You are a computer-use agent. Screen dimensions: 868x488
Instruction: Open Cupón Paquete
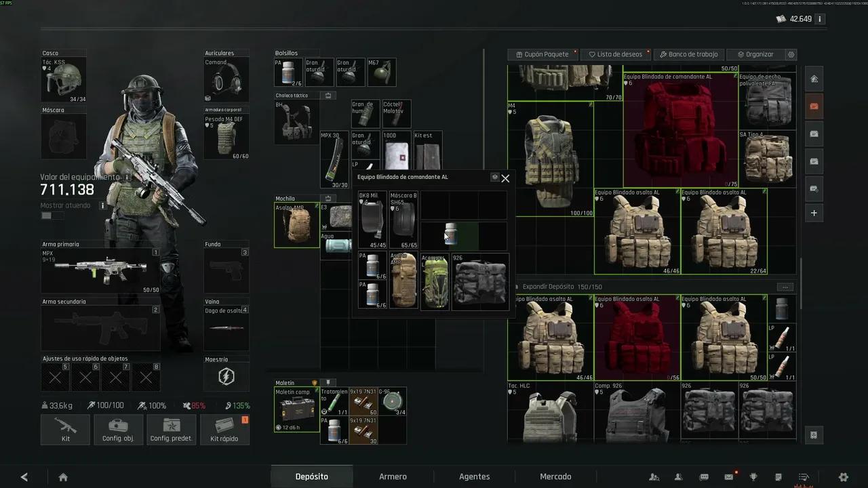542,54
